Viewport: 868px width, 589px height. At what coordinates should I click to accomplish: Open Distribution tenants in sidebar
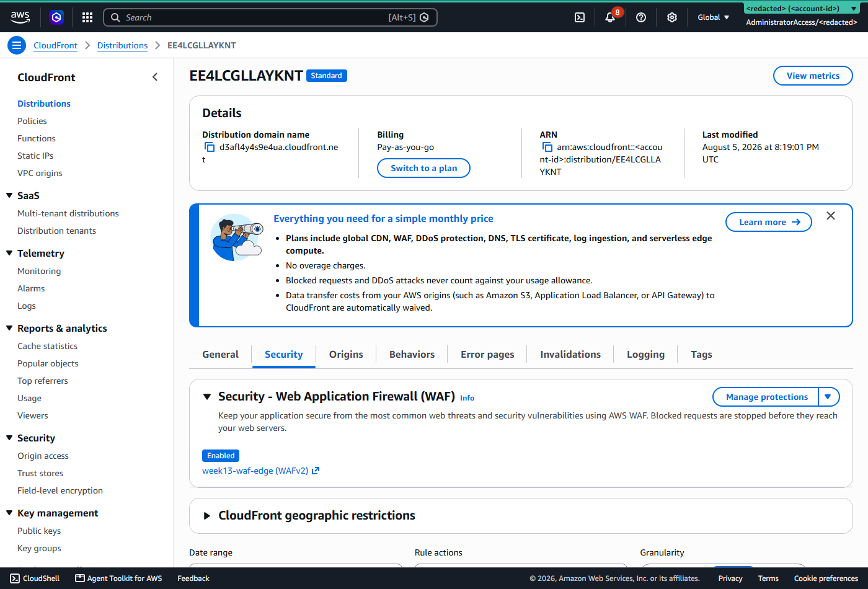(57, 231)
